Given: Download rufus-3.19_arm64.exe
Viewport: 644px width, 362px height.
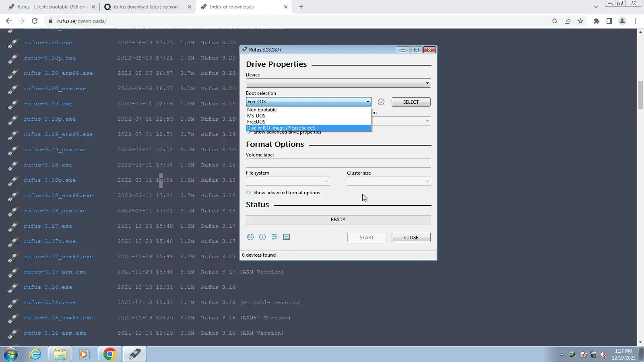Looking at the screenshot, I should coord(58,134).
